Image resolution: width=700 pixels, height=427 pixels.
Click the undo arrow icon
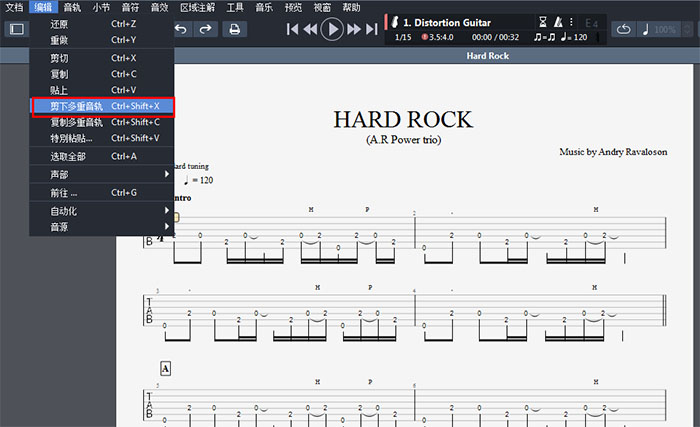[x=180, y=29]
